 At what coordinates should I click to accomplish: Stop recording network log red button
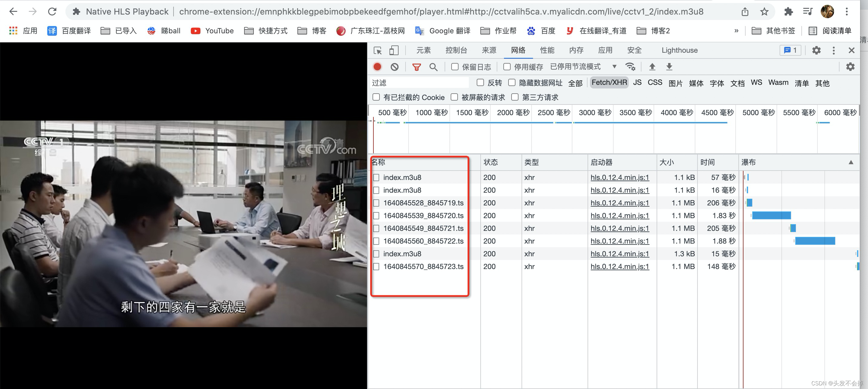click(377, 67)
